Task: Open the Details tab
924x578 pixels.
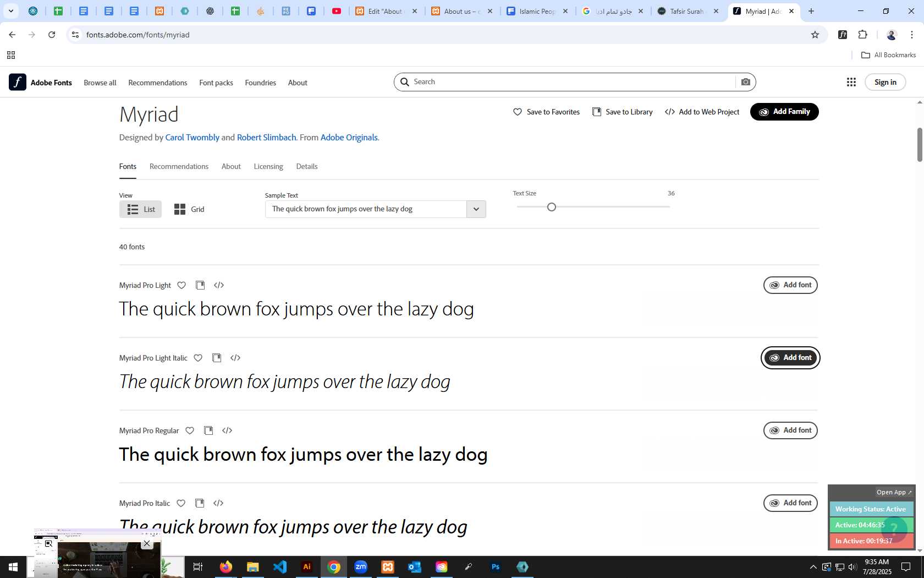Action: tap(307, 166)
